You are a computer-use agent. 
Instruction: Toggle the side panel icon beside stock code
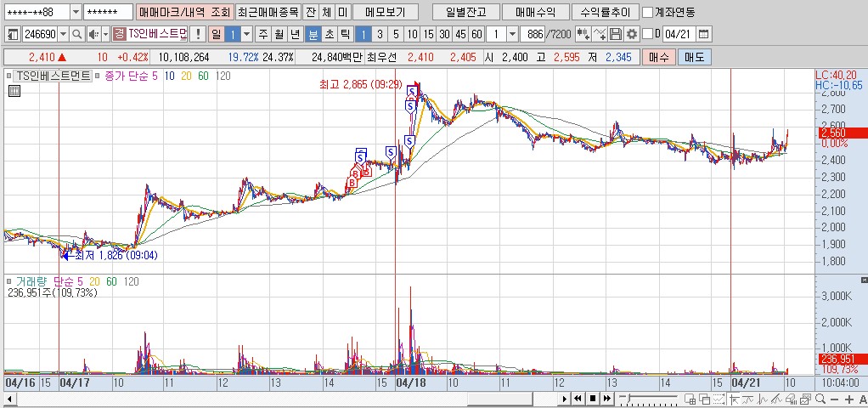(x=14, y=34)
